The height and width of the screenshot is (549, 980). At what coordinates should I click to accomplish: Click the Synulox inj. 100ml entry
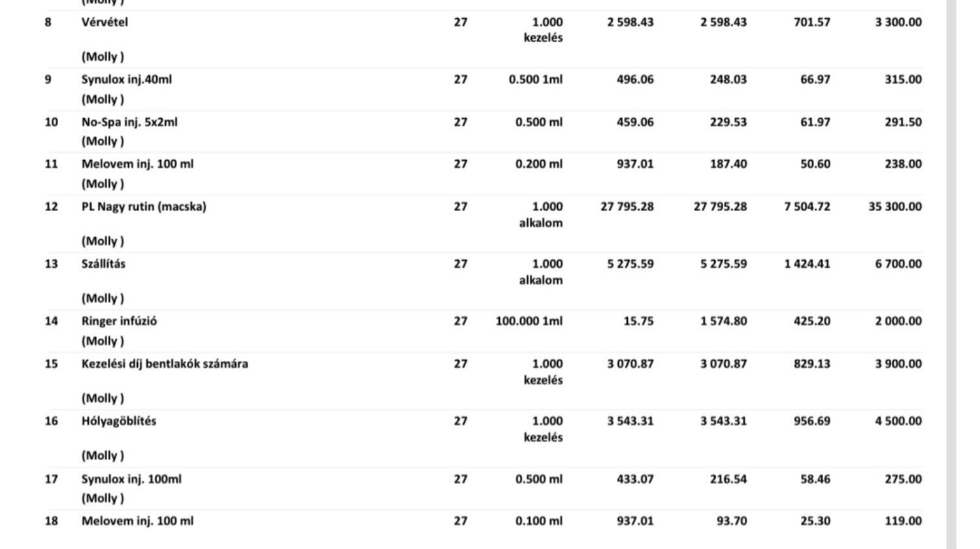[x=131, y=480]
